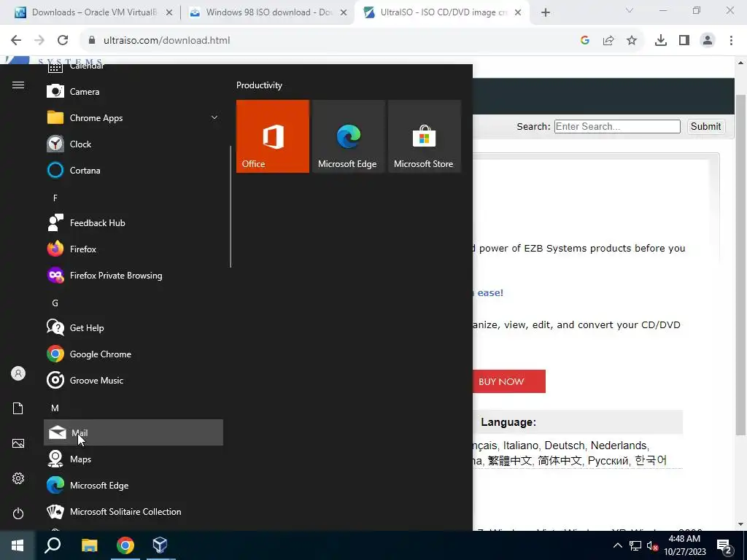
Task: Open the Microsoft Store tile
Action: click(425, 136)
